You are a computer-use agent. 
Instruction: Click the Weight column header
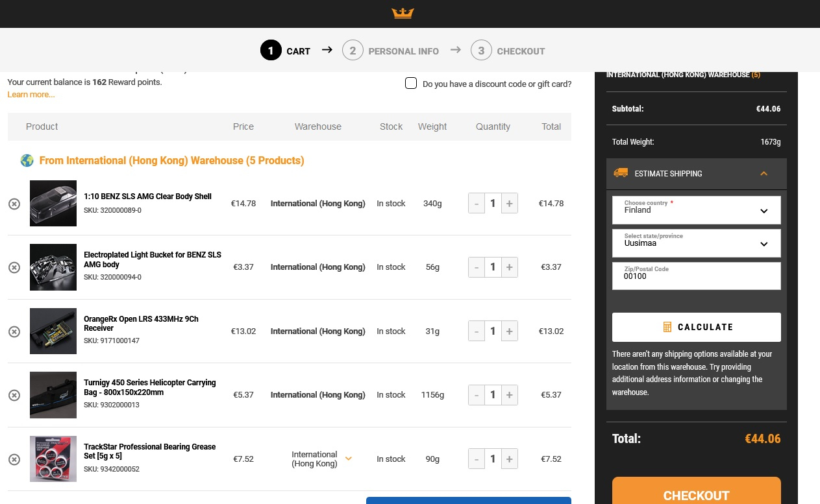(432, 126)
